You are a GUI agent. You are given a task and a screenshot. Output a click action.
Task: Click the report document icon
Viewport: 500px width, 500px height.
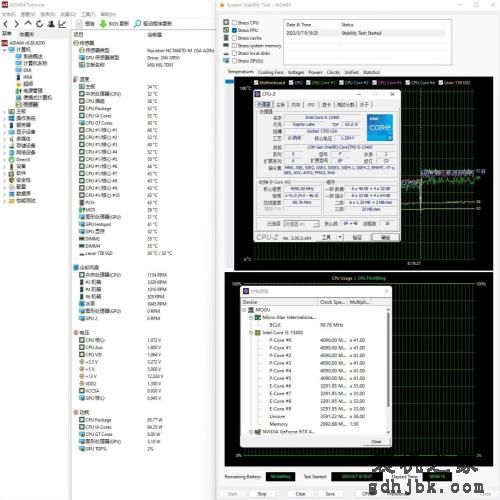pos(79,24)
